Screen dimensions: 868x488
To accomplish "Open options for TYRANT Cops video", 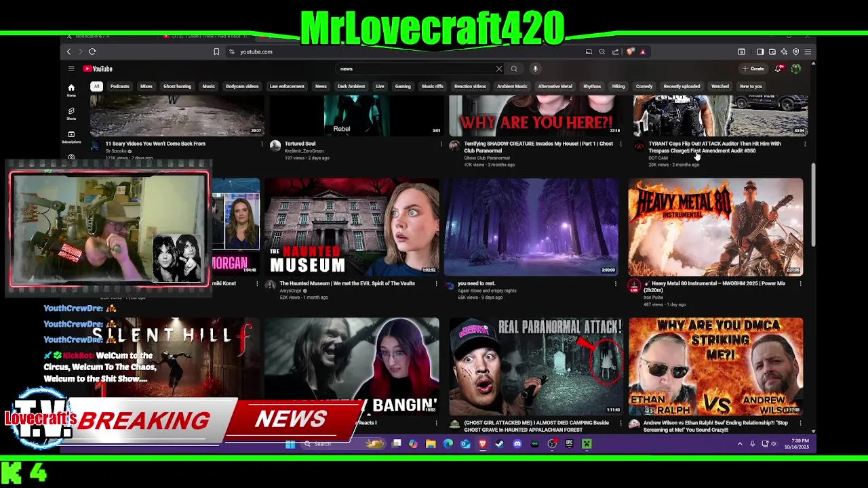I will (x=805, y=144).
